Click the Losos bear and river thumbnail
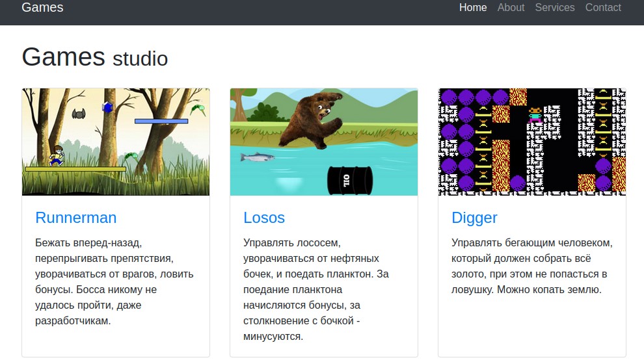The image size is (644, 362). point(324,142)
